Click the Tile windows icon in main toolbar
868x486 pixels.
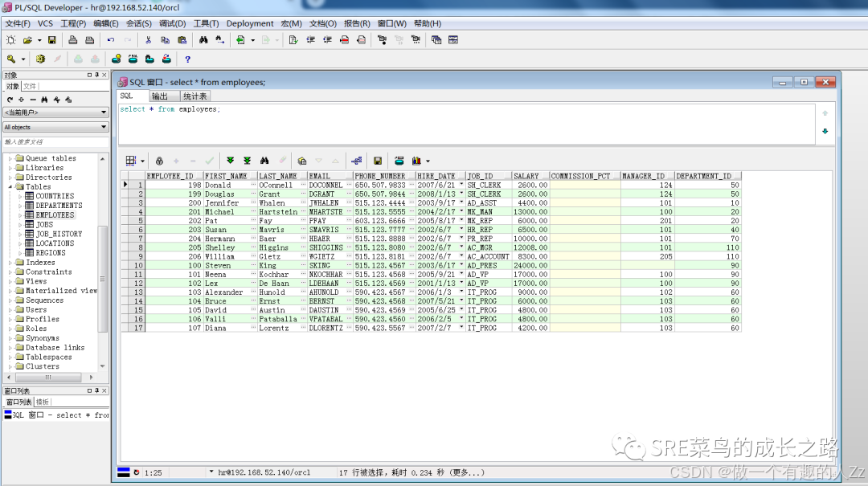point(453,40)
